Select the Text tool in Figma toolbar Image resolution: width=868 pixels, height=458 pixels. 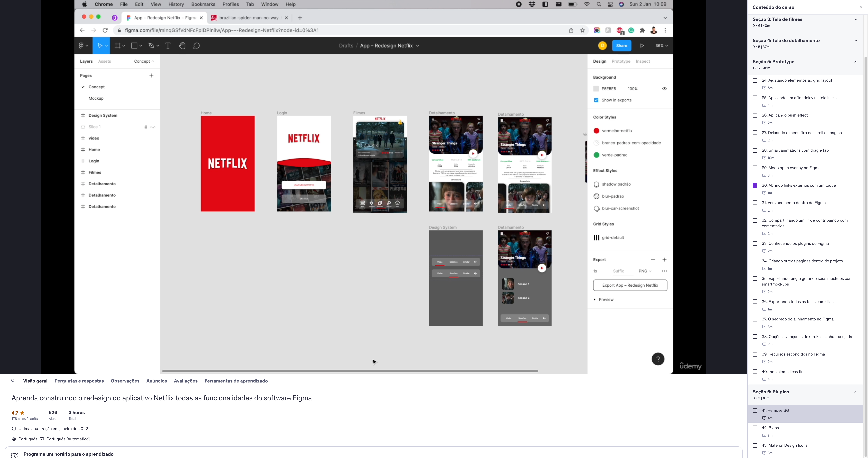[x=168, y=46]
